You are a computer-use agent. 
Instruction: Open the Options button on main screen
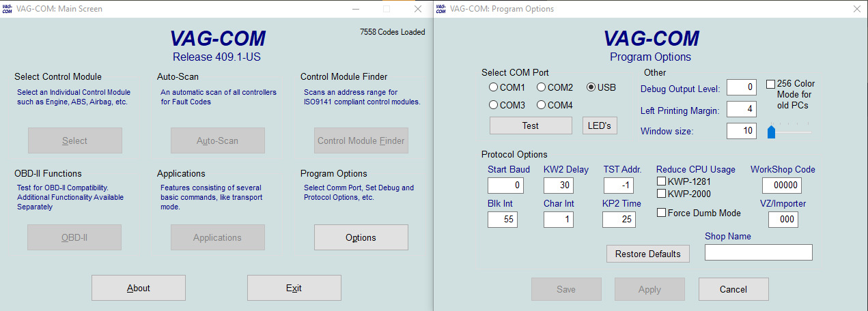coord(361,237)
